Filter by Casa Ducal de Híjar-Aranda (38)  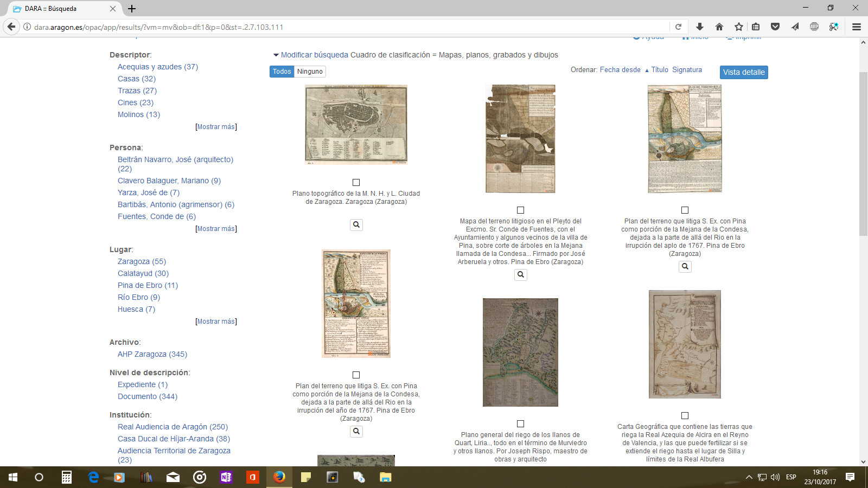[174, 439]
